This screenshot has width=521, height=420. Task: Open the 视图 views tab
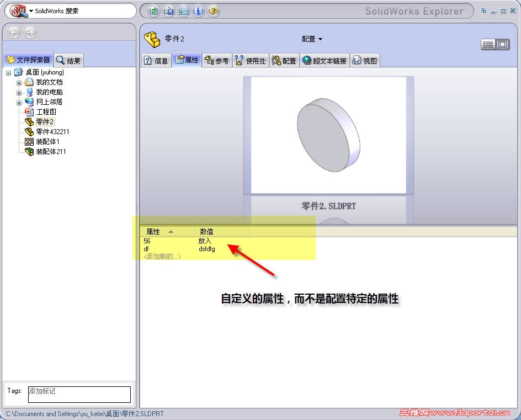pyautogui.click(x=365, y=61)
